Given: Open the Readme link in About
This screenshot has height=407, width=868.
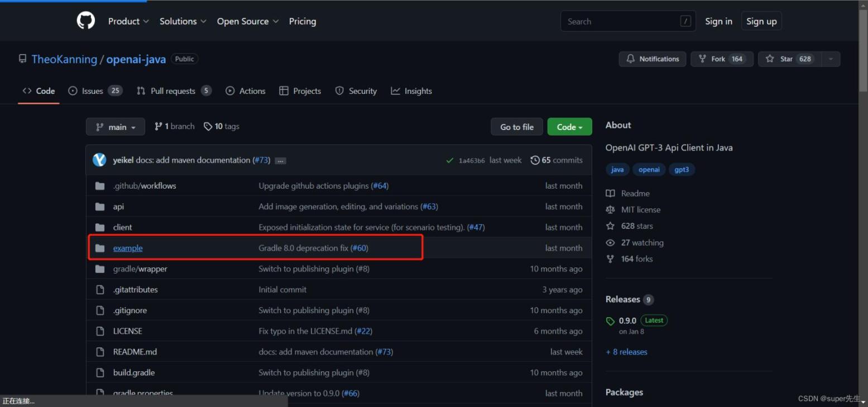Looking at the screenshot, I should point(628,193).
